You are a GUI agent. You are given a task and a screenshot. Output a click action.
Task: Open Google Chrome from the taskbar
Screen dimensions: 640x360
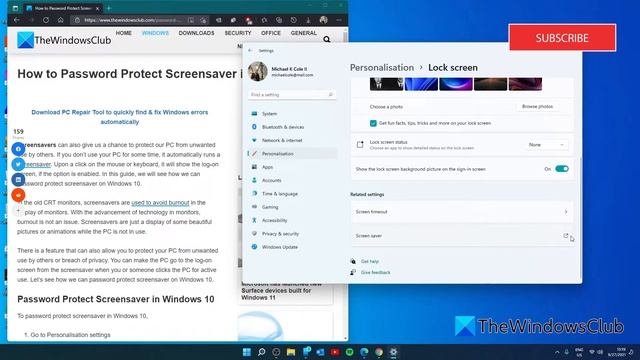(x=379, y=352)
